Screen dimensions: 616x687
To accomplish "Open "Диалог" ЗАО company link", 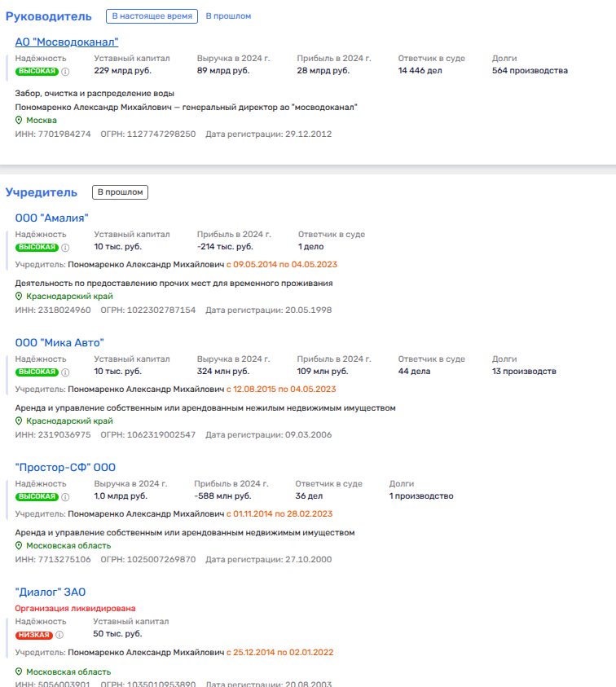I will (x=51, y=592).
